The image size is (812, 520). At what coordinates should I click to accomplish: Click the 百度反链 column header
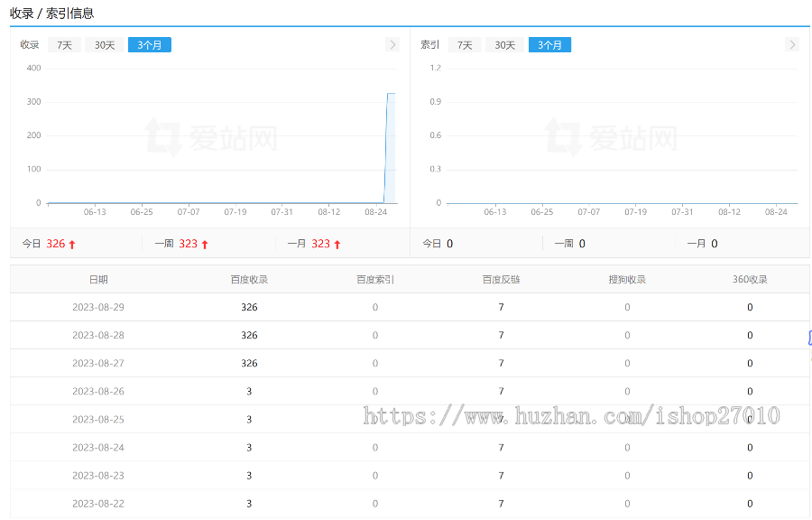pos(501,280)
